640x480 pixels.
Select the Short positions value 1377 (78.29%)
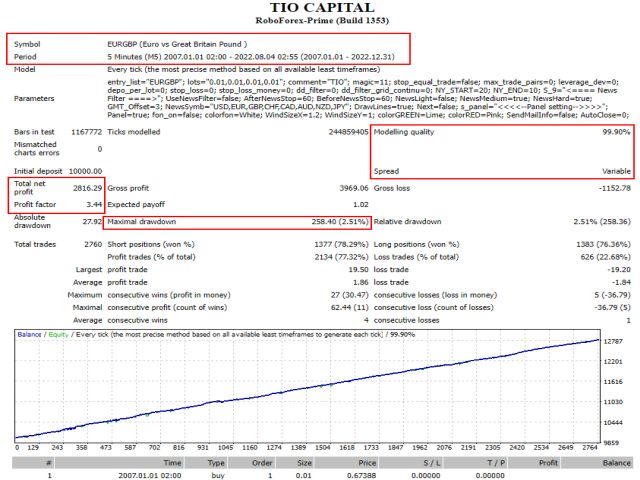pyautogui.click(x=341, y=244)
